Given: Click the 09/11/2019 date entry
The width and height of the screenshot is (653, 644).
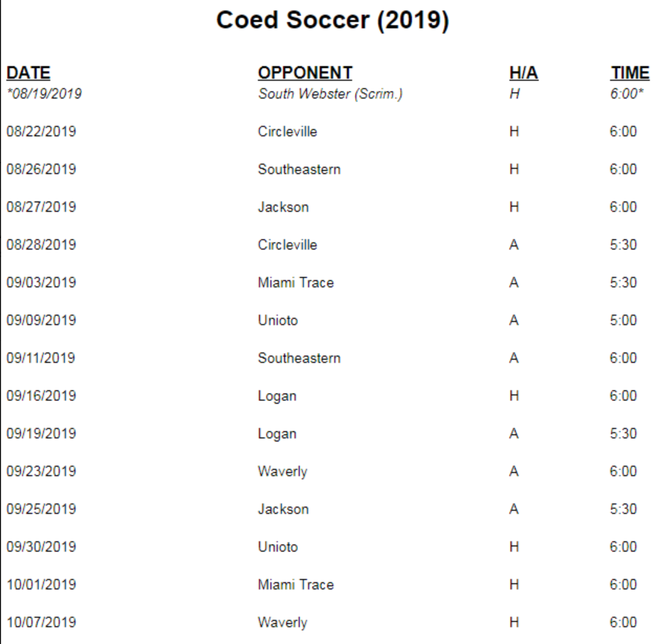Looking at the screenshot, I should click(41, 358).
